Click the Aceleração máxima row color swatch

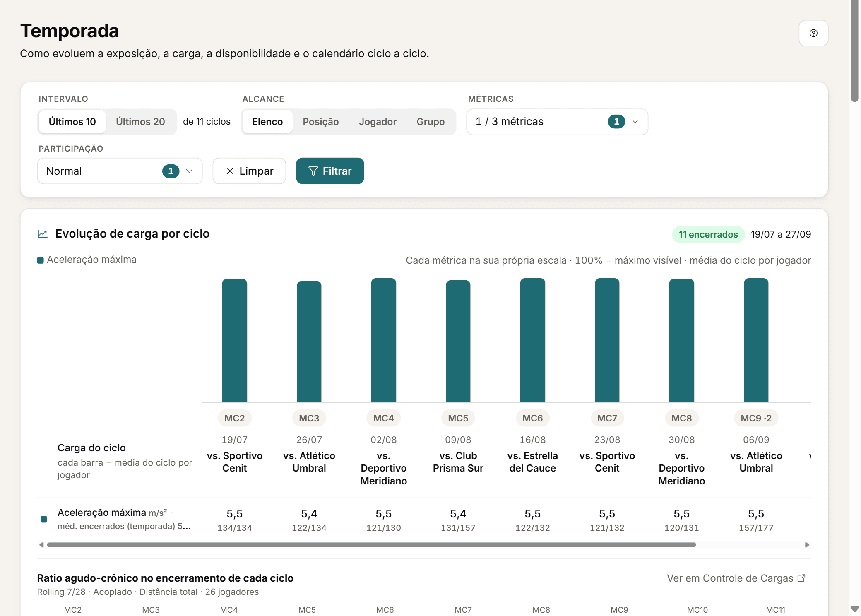[44, 519]
